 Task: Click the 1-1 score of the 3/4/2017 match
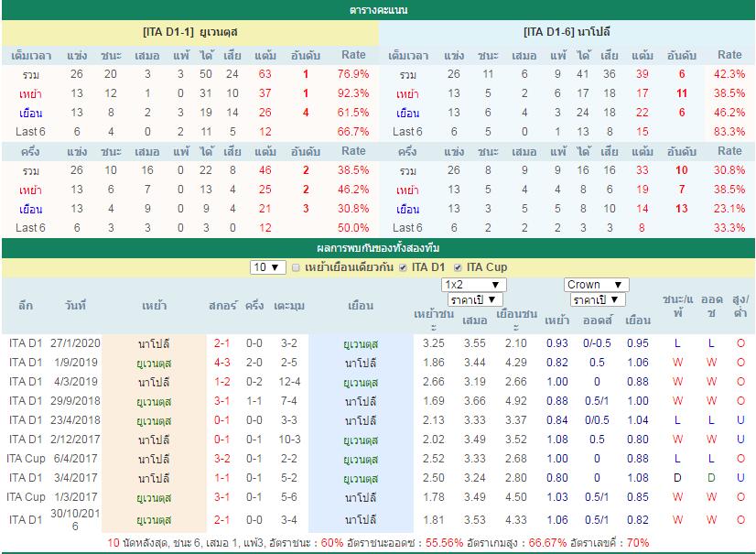pos(221,478)
